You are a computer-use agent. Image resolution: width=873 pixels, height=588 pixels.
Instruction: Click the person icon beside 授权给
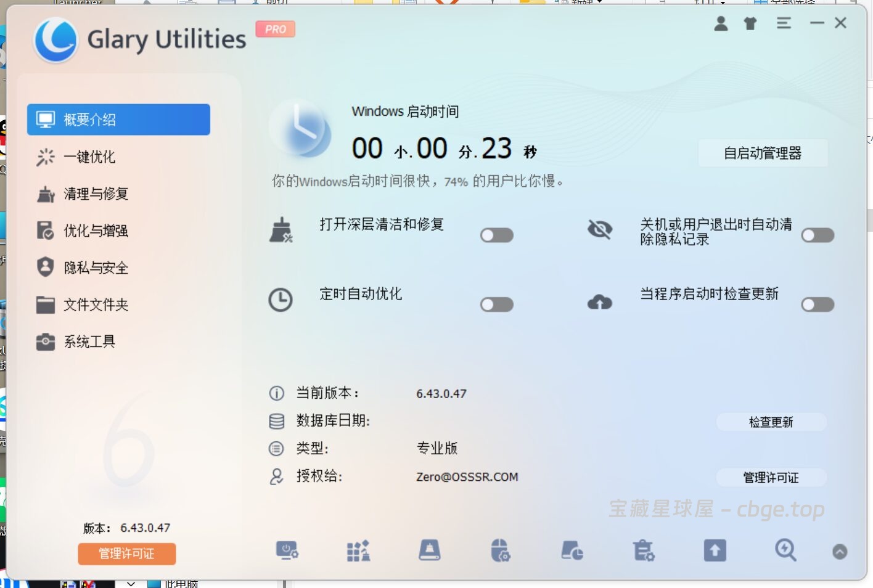click(x=277, y=476)
